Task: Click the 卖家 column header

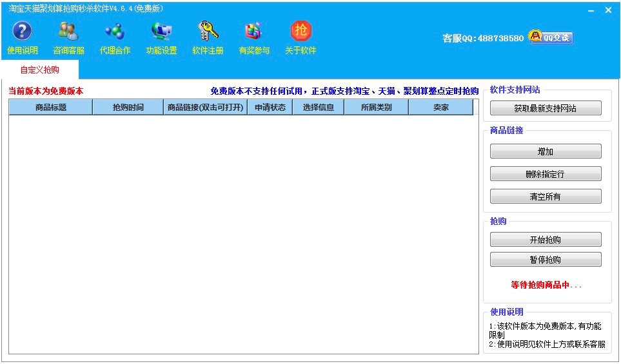Action: [441, 108]
